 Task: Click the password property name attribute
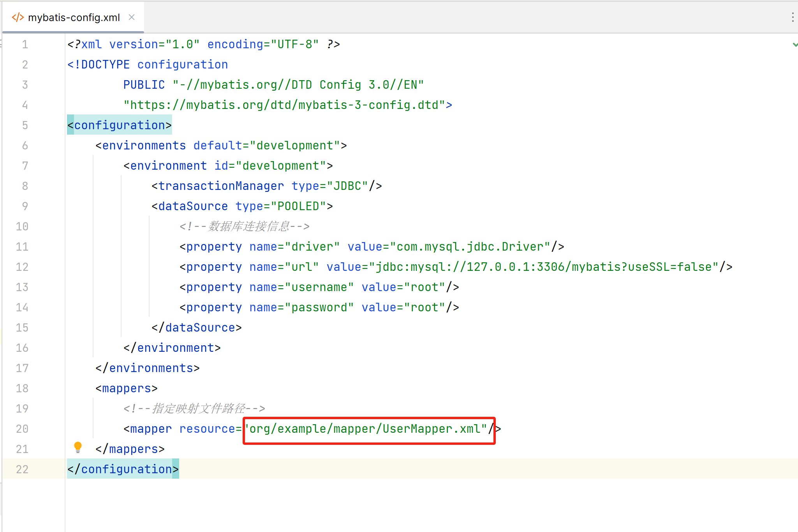coord(319,307)
